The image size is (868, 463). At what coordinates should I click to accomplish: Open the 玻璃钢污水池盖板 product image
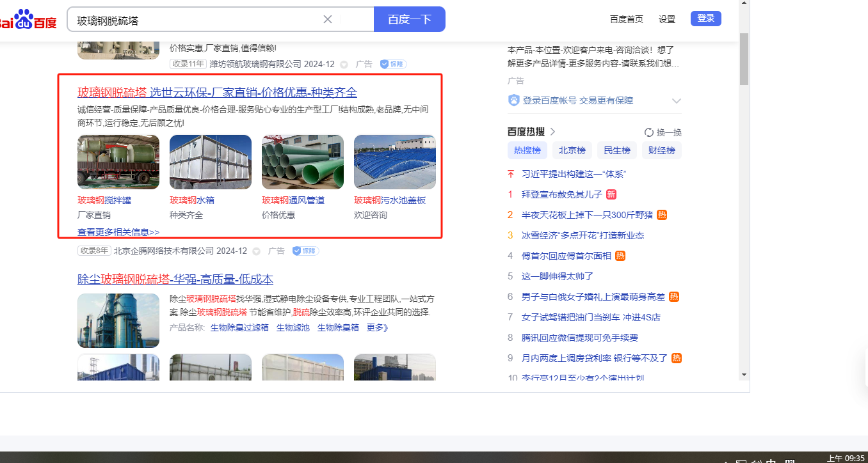(395, 162)
